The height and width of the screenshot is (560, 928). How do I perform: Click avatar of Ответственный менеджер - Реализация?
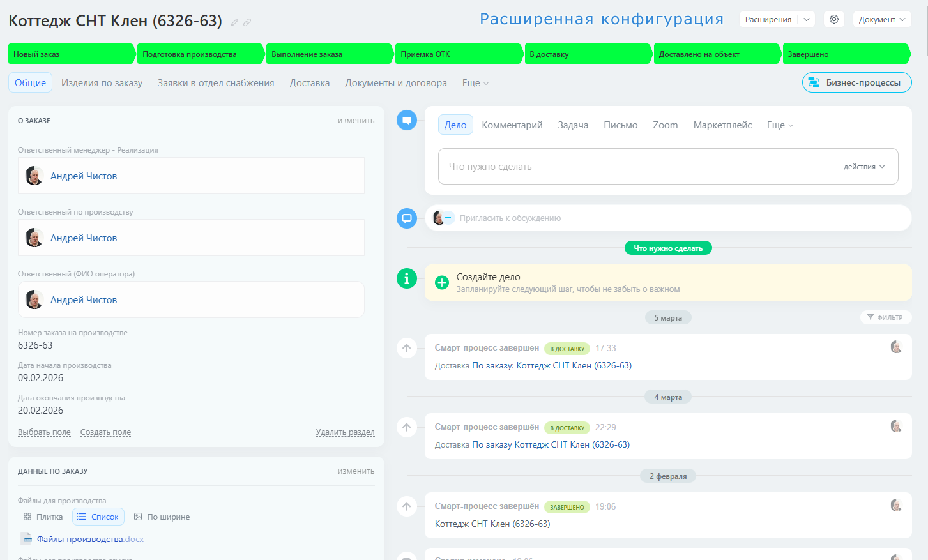coord(34,176)
